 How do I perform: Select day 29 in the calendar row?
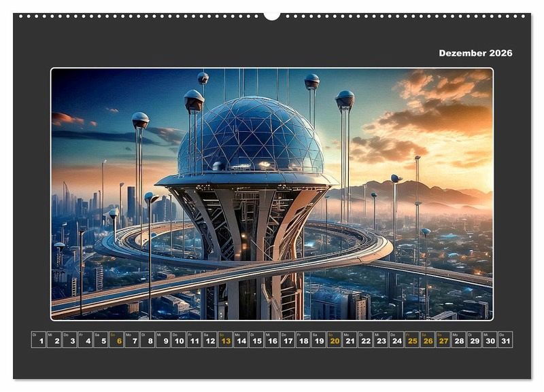(x=474, y=340)
